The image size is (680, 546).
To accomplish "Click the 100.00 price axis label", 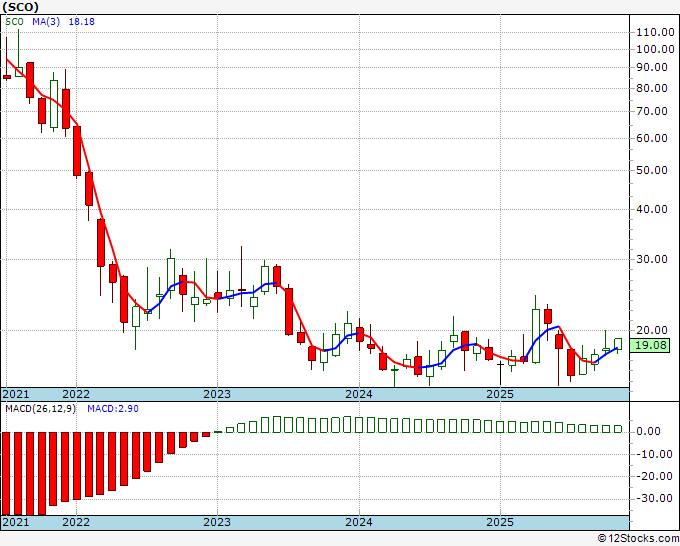I will point(655,49).
